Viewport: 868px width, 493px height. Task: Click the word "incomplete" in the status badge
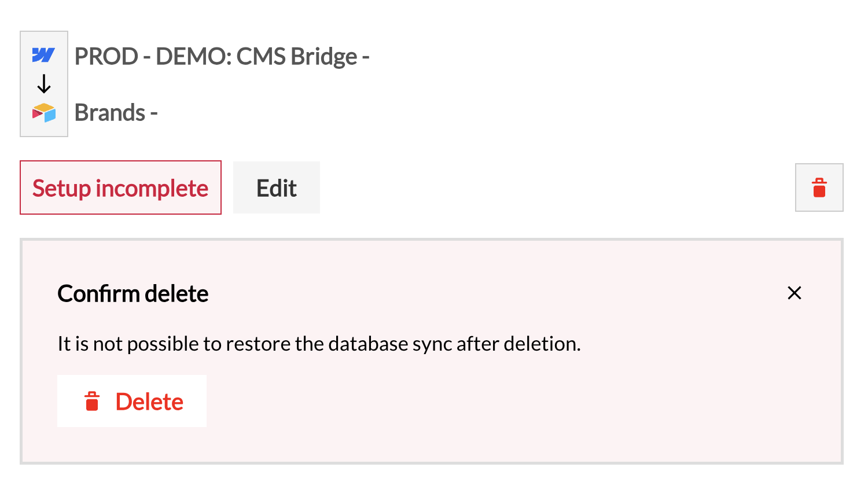[152, 189]
